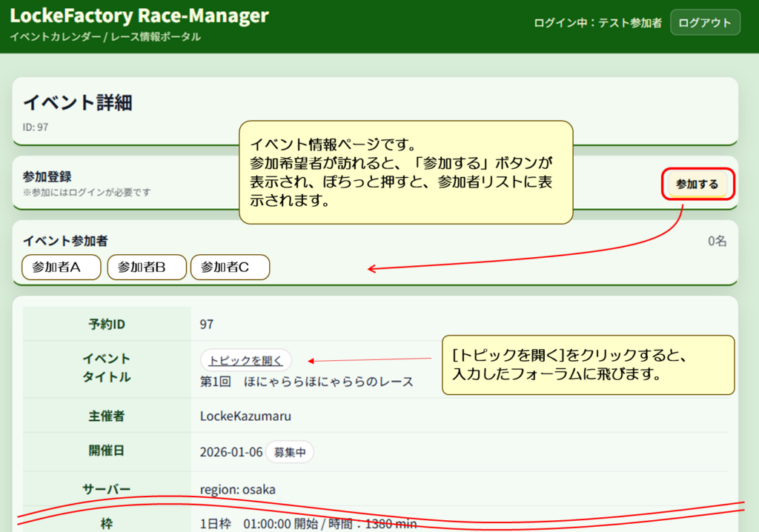Click the event date 2026-01-06
Image resolution: width=759 pixels, height=532 pixels.
point(231,452)
